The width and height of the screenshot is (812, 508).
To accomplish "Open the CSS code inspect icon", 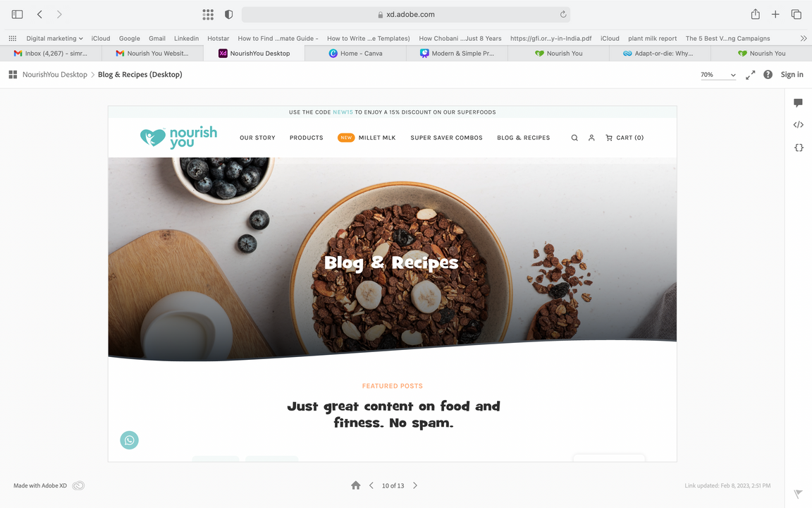I will 798,124.
